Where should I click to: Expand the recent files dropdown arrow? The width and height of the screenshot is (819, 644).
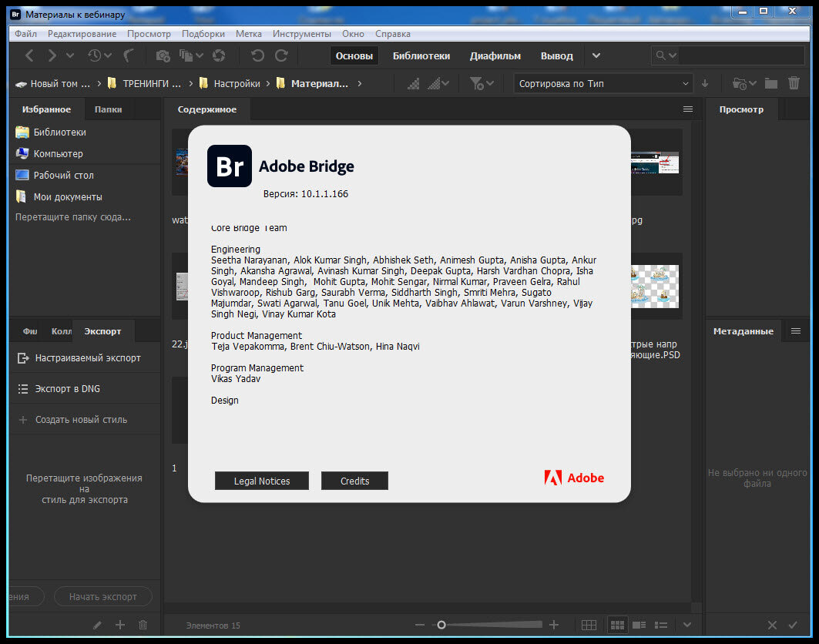(x=108, y=55)
